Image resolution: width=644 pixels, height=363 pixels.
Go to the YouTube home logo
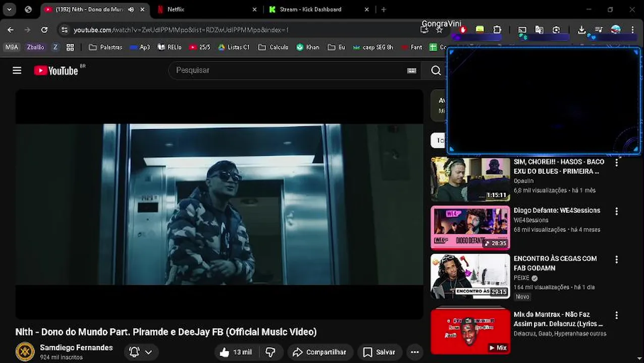[x=56, y=71]
